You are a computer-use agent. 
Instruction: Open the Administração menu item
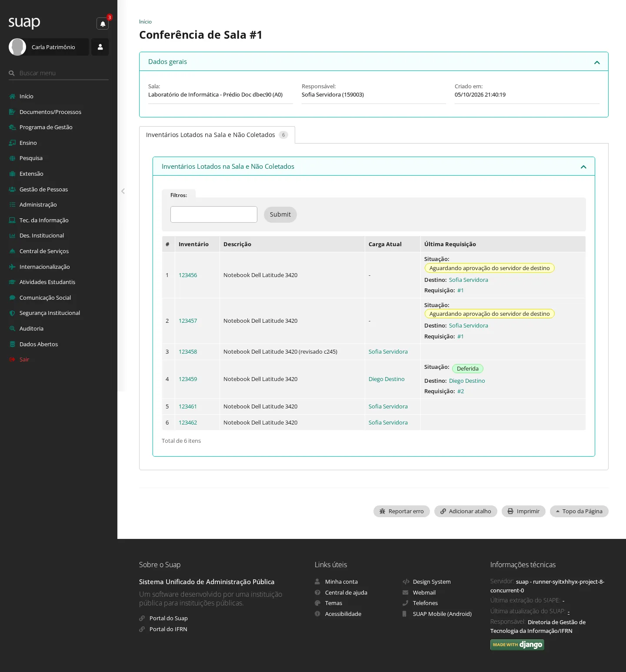tap(38, 204)
